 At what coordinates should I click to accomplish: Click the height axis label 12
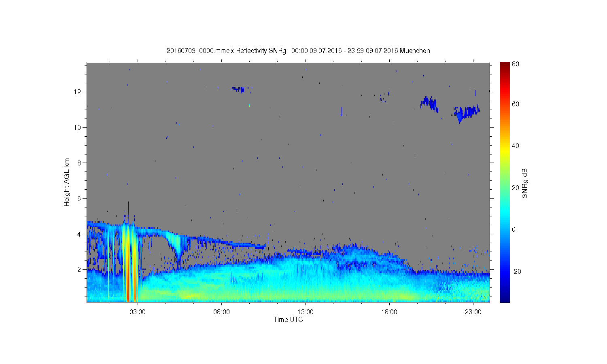78,92
